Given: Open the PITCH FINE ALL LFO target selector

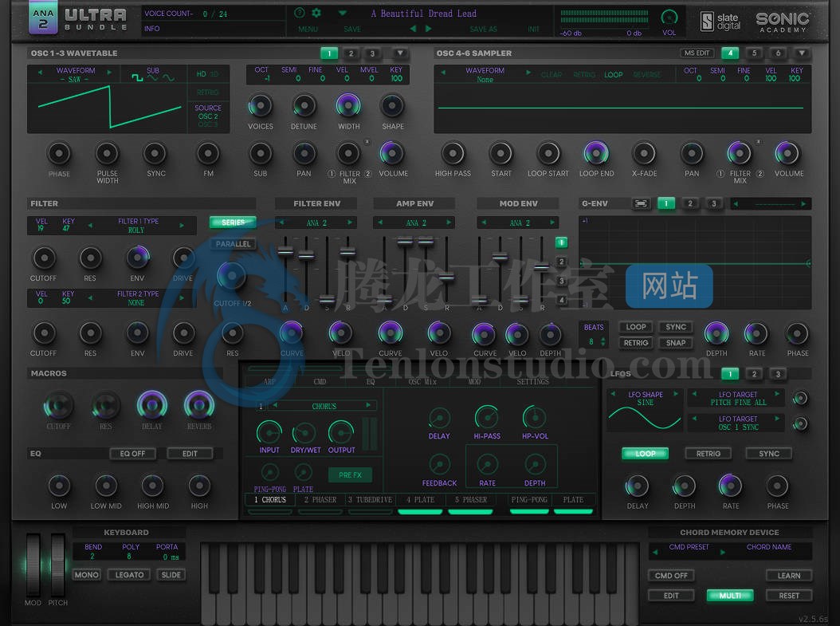Looking at the screenshot, I should (738, 398).
